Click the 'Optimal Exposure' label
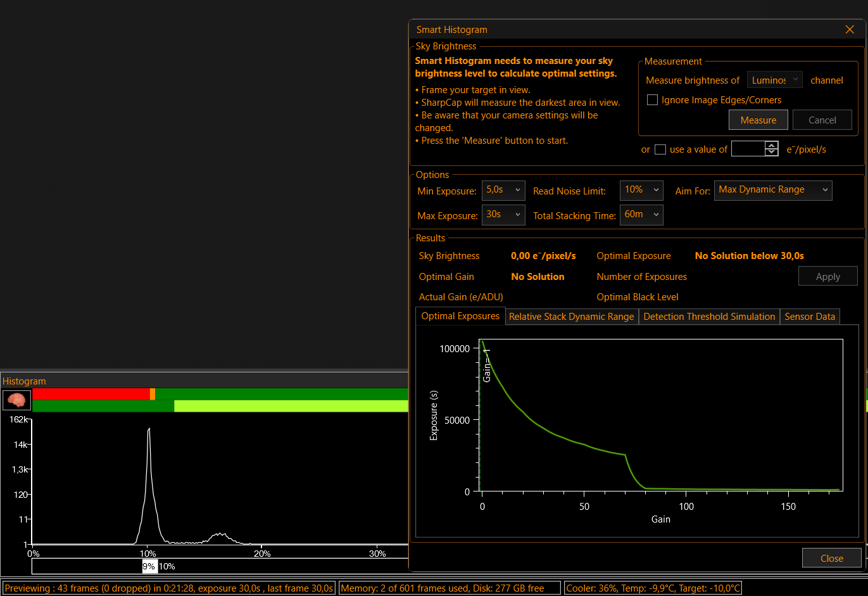This screenshot has height=596, width=868. pos(634,256)
